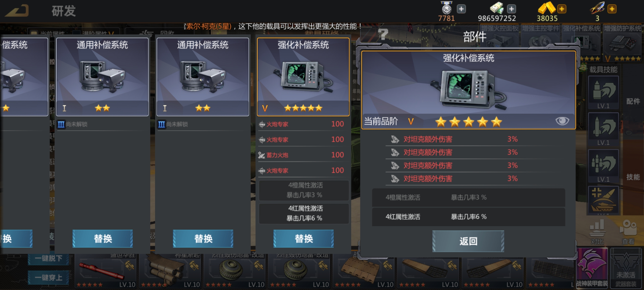This screenshot has width=644, height=290.
Task: Replace with the 强化补偿系统 替换 button
Action: [303, 238]
